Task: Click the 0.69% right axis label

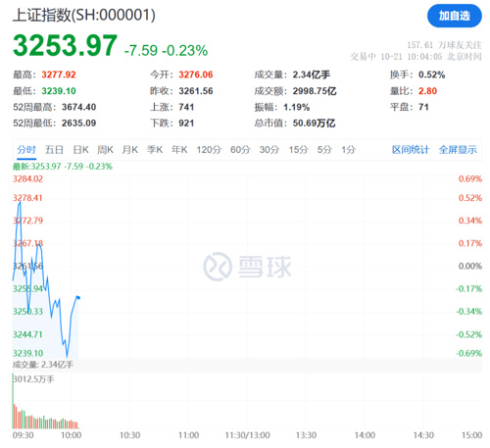Action: (x=470, y=179)
